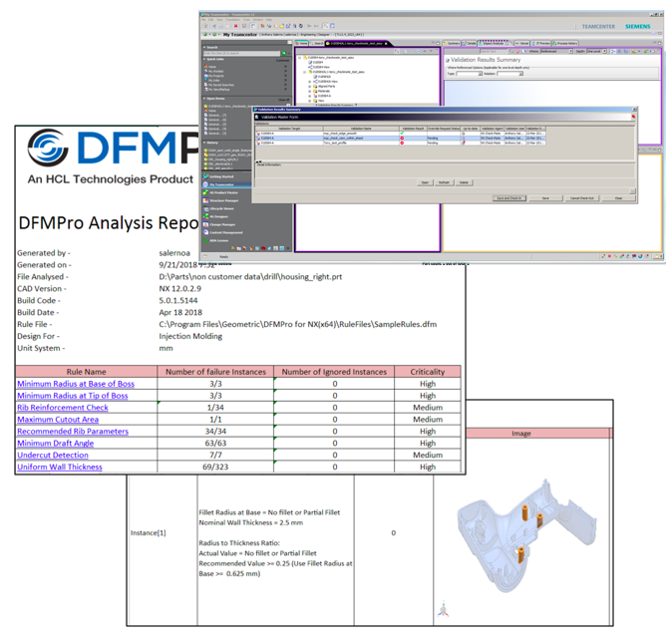Open Recommended Rib Parameters link
Viewport: 672px width, 635px height.
pos(73,432)
